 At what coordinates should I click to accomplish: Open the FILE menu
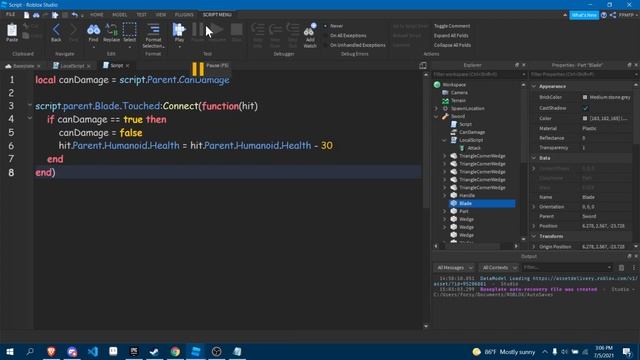10,15
